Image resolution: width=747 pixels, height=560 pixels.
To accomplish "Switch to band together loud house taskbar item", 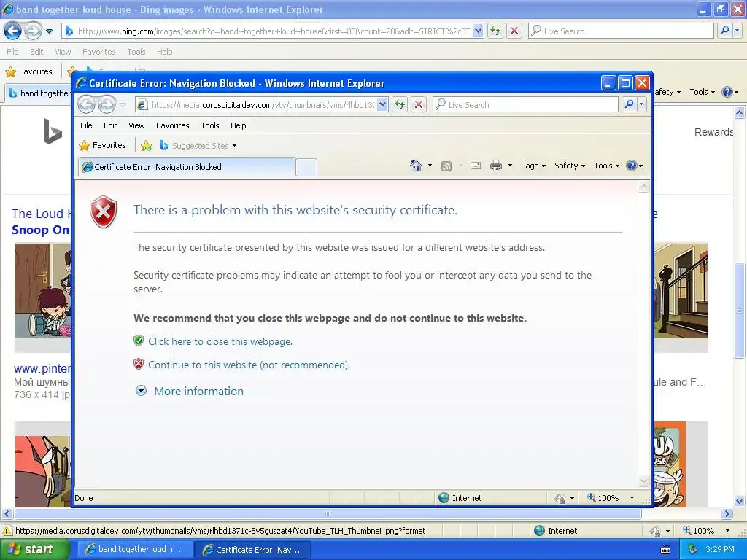I will 134,549.
